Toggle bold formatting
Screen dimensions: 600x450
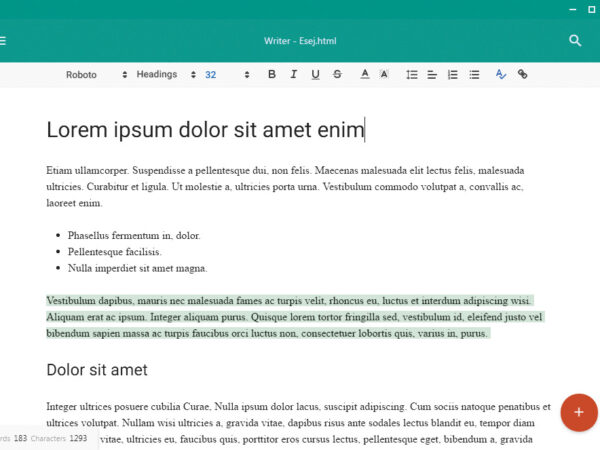[272, 75]
